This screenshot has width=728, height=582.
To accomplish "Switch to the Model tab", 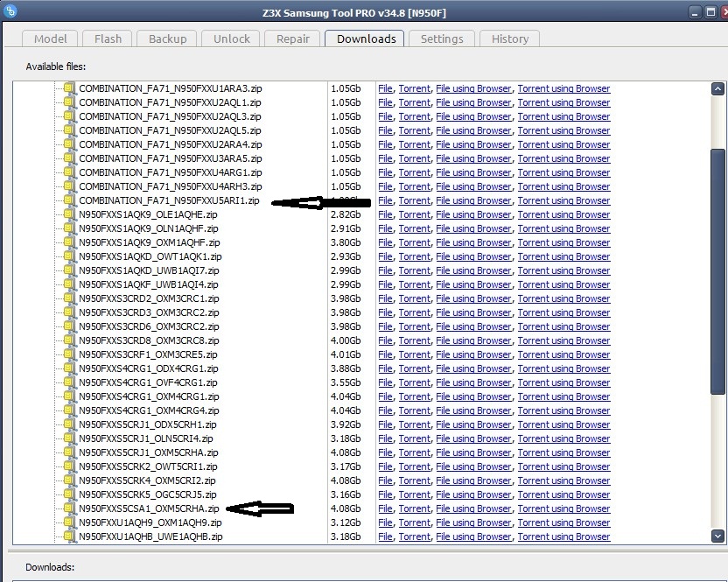I will click(50, 39).
